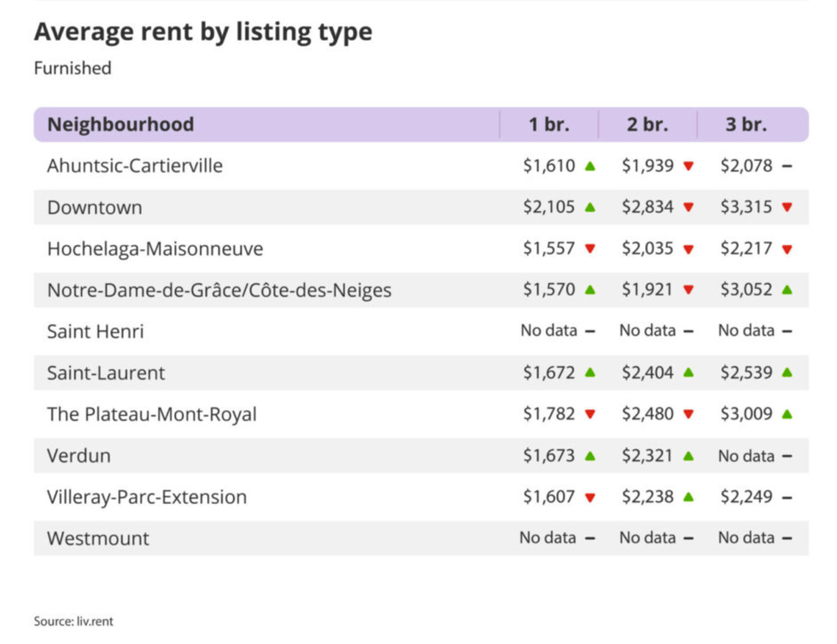Click the Neighbourhood column header
The image size is (837, 644).
point(120,125)
